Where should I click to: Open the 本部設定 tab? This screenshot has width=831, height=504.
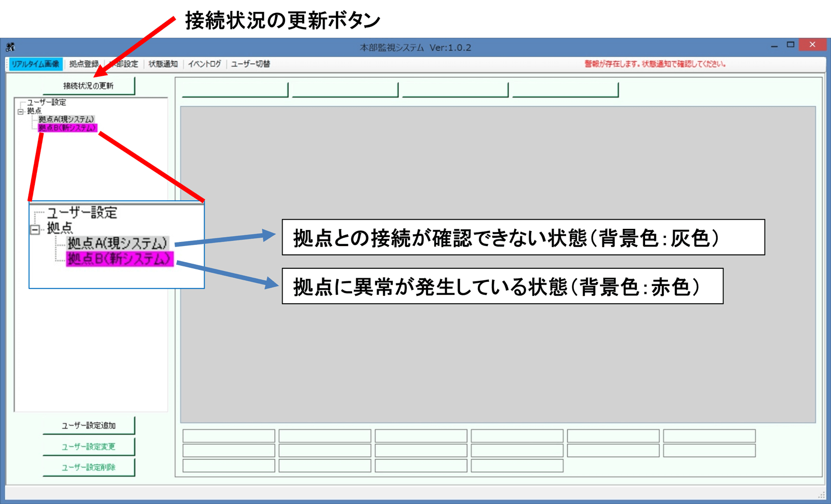124,64
